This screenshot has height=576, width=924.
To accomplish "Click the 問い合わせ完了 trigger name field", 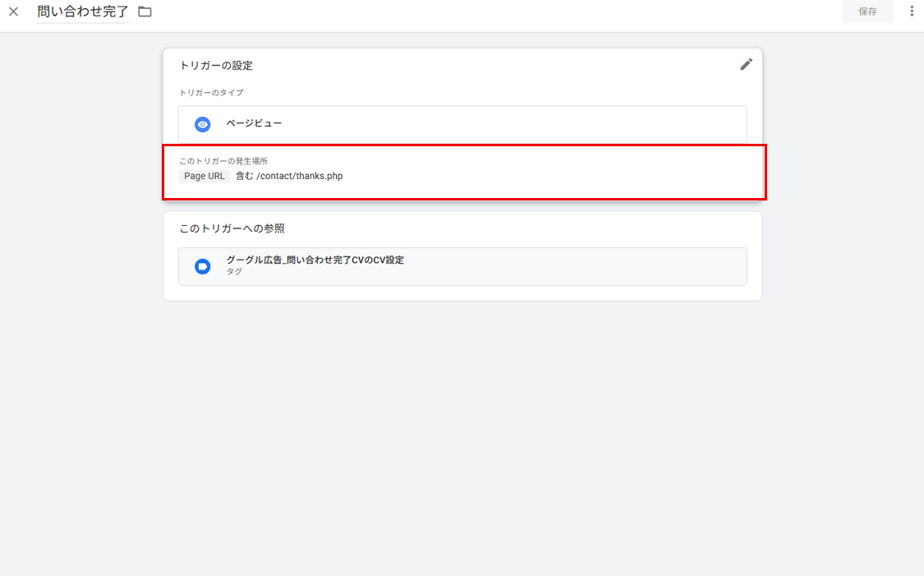I will tap(83, 12).
